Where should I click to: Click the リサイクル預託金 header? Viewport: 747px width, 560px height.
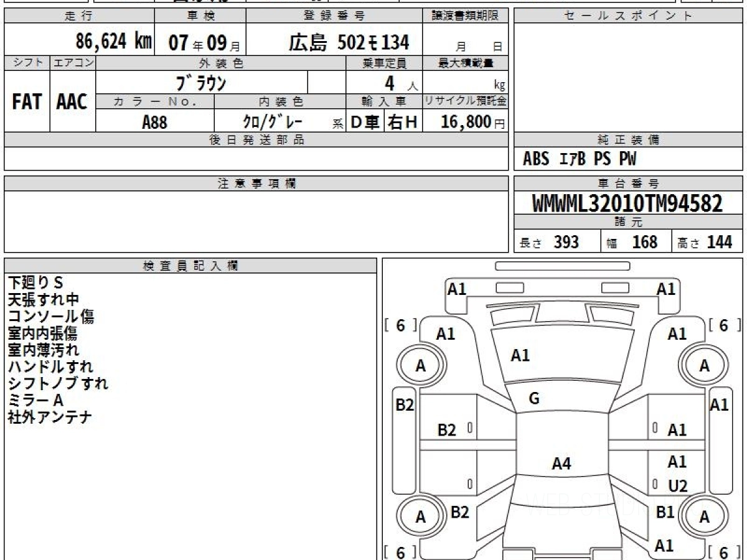(465, 101)
